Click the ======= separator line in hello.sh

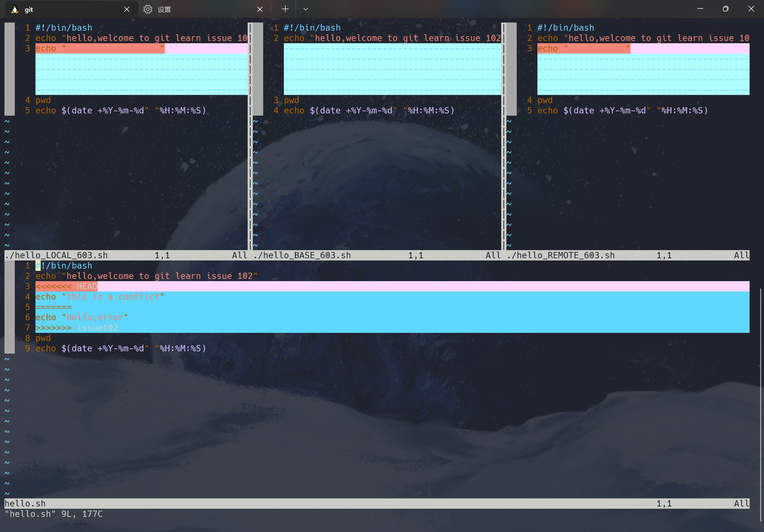pyautogui.click(x=54, y=307)
